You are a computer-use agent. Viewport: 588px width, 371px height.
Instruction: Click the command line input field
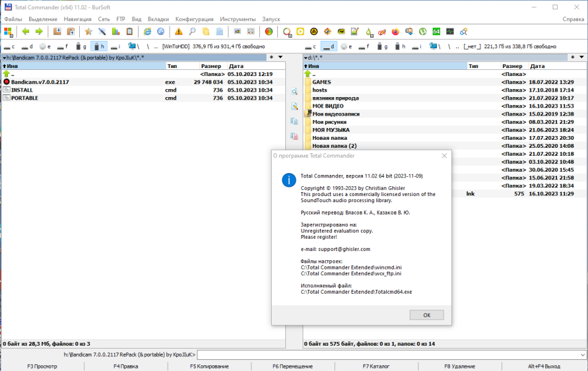388,354
